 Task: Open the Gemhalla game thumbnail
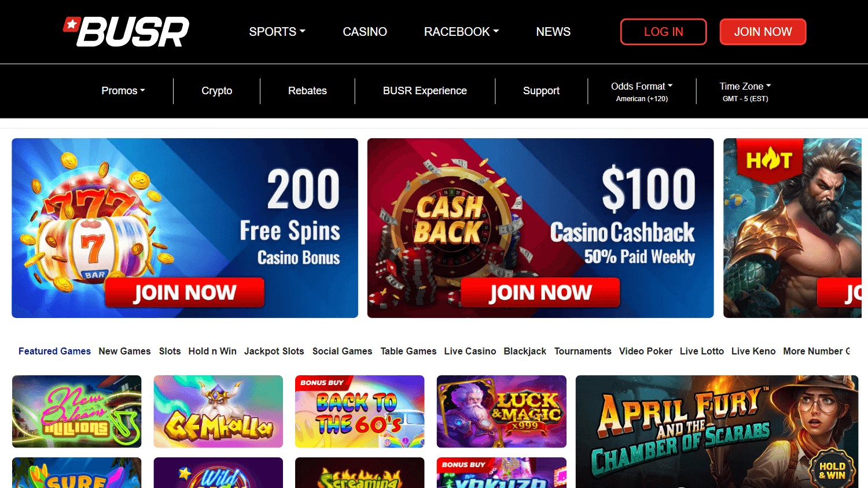click(218, 411)
